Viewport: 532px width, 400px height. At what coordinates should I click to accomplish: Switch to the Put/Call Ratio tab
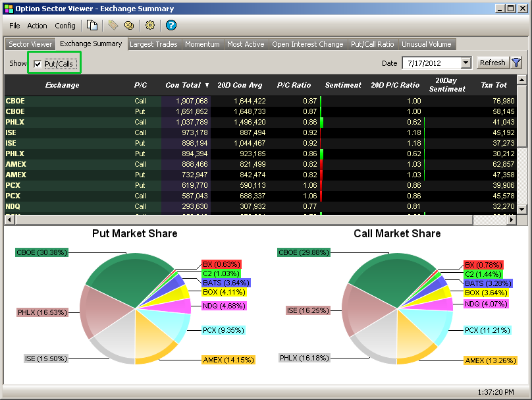point(372,44)
